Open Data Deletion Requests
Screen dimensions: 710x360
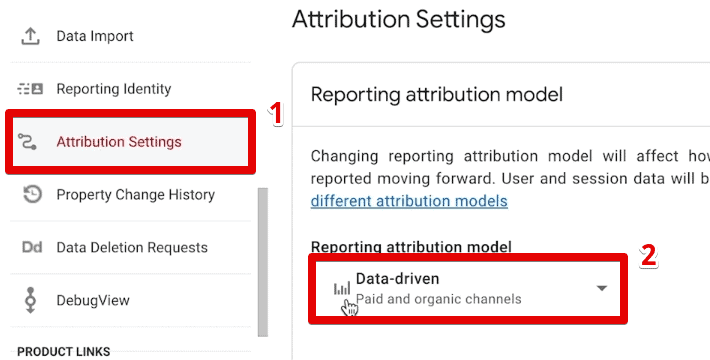130,247
